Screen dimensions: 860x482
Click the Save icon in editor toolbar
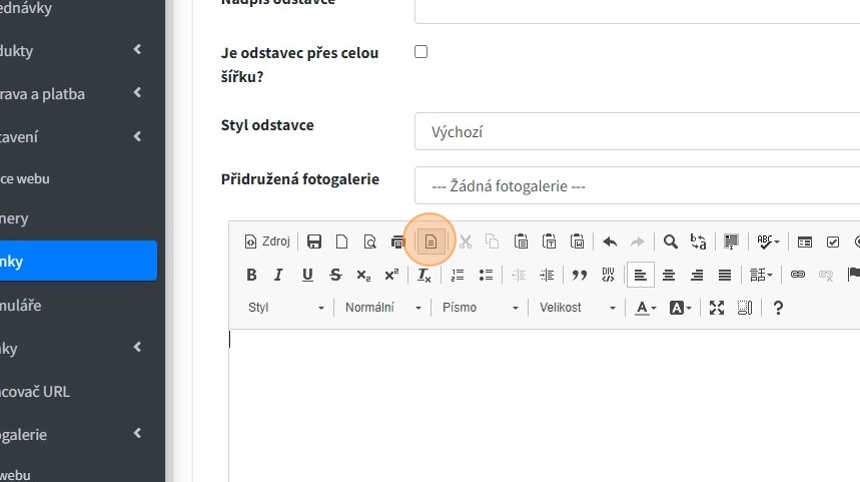pyautogui.click(x=314, y=242)
